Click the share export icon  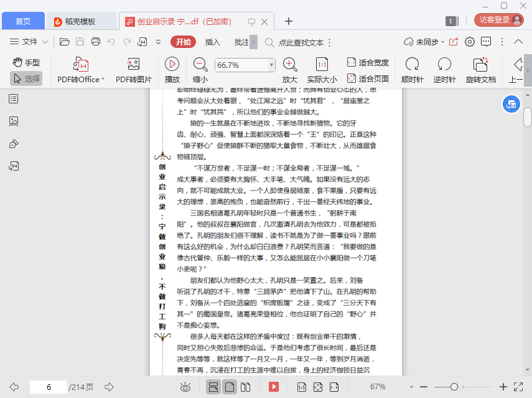tap(454, 42)
